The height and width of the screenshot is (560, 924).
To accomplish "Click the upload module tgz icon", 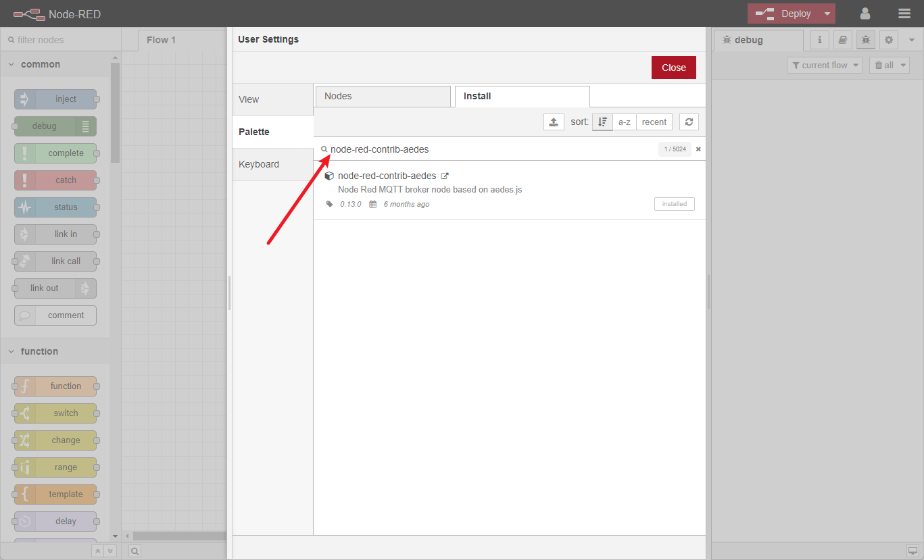I will tap(554, 122).
